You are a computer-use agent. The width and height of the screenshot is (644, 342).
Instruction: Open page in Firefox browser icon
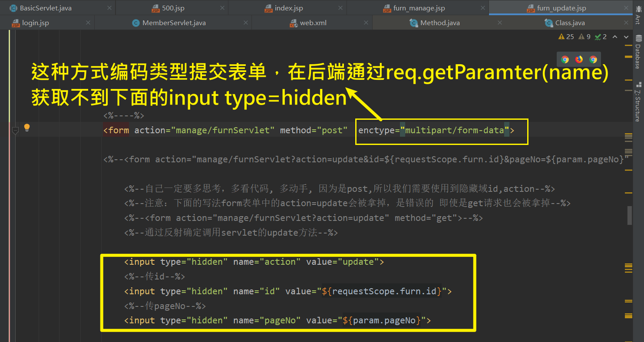click(579, 59)
